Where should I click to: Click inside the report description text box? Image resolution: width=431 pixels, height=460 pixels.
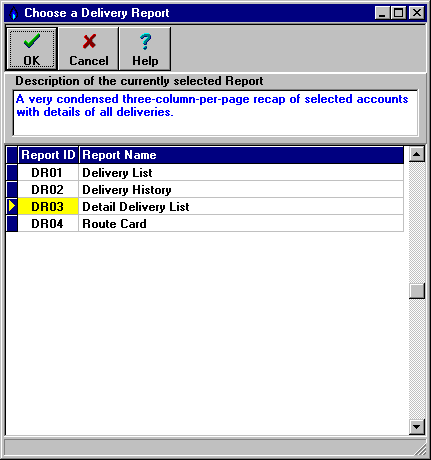[x=215, y=113]
